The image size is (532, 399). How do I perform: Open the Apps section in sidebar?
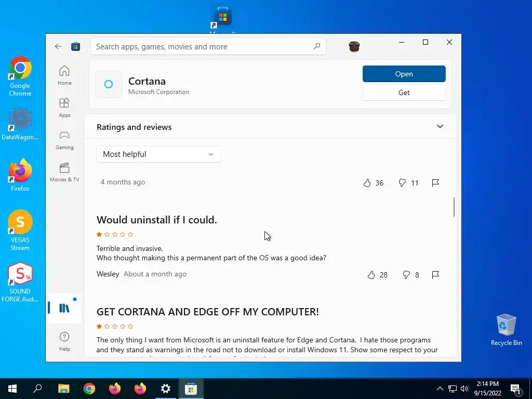pos(64,108)
